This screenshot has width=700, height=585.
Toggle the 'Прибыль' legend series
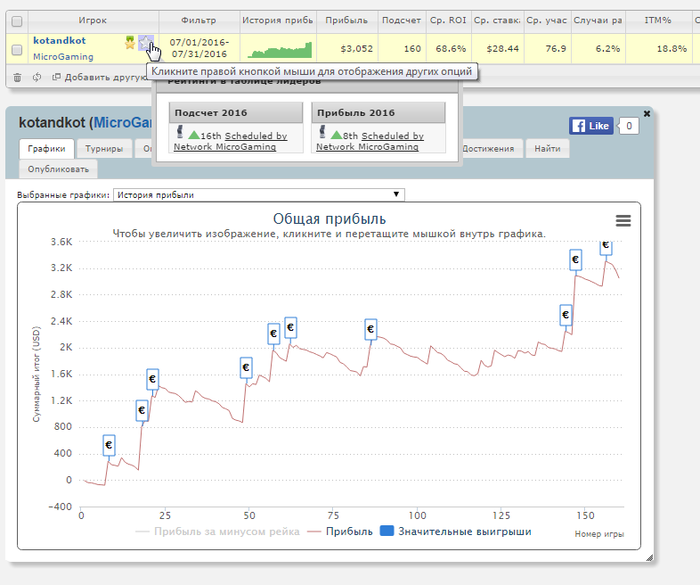[x=340, y=531]
